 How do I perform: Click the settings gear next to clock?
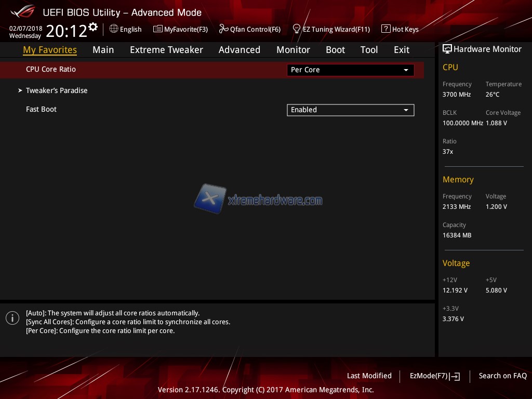tap(93, 27)
